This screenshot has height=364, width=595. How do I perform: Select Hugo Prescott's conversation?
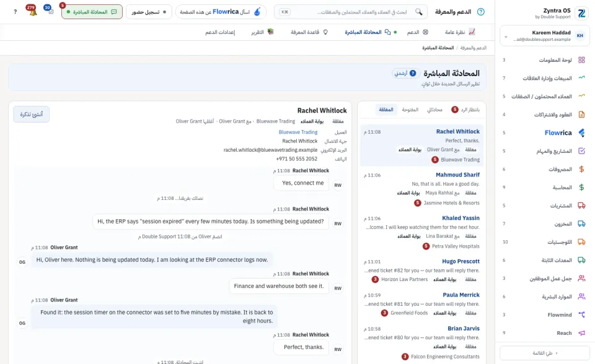click(421, 271)
